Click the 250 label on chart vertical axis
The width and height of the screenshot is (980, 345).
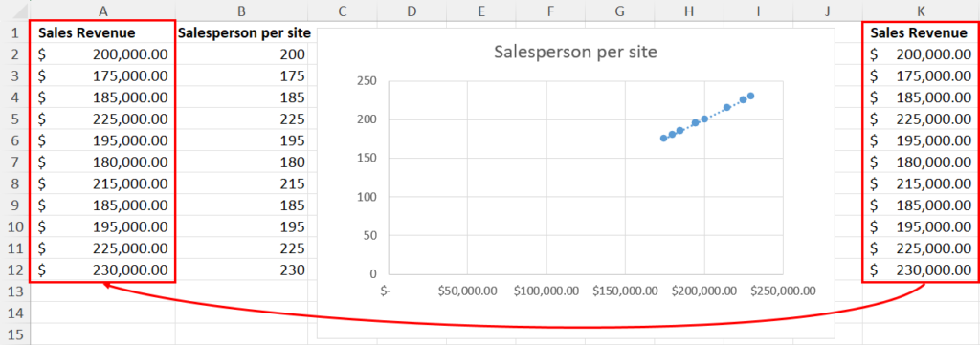click(367, 80)
